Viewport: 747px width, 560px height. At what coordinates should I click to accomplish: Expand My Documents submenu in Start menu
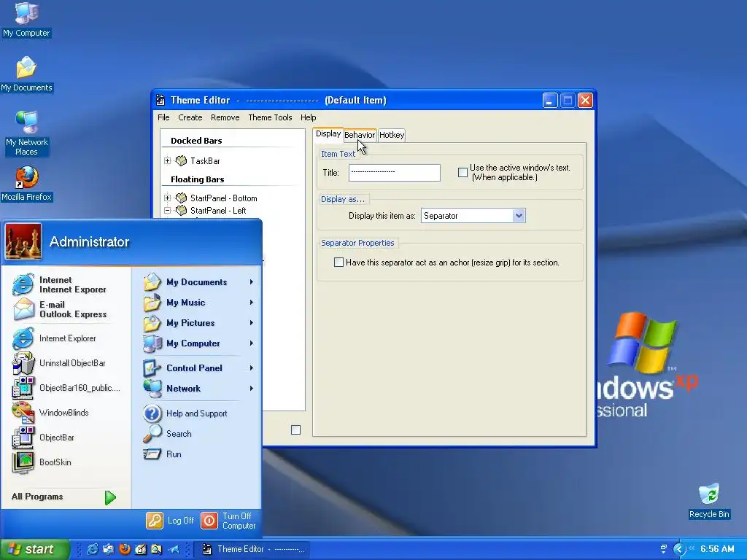252,282
